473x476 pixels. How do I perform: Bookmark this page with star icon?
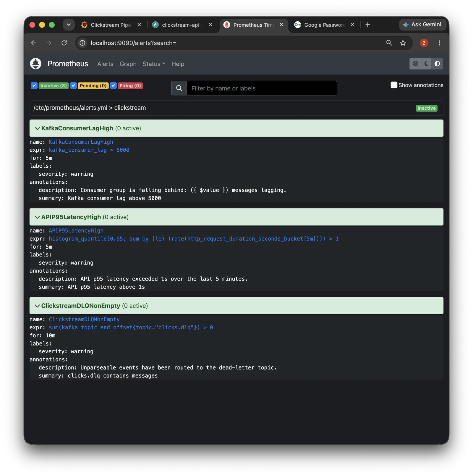tap(403, 43)
